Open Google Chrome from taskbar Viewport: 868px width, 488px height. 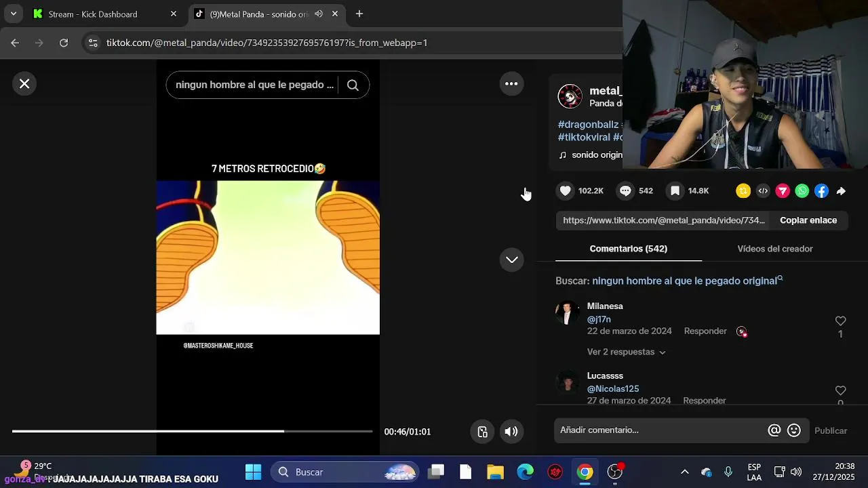tap(585, 472)
